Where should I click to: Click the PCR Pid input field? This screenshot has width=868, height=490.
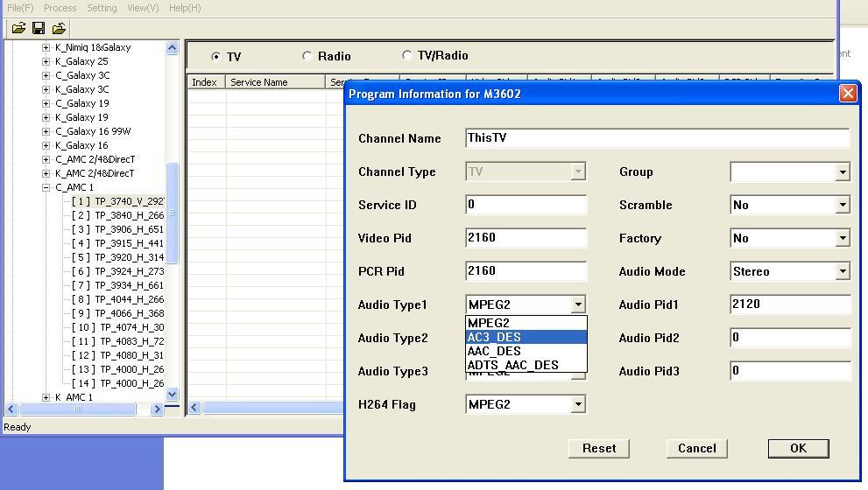(526, 271)
